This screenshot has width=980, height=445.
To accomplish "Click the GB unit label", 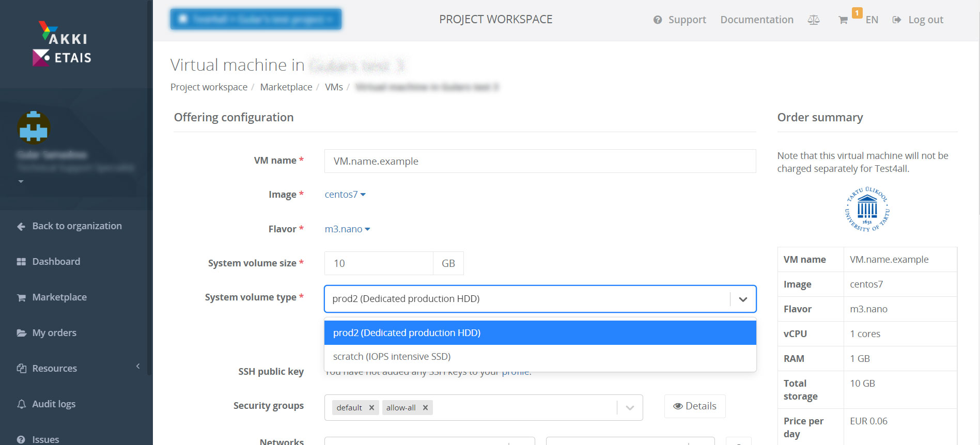I will click(x=448, y=263).
